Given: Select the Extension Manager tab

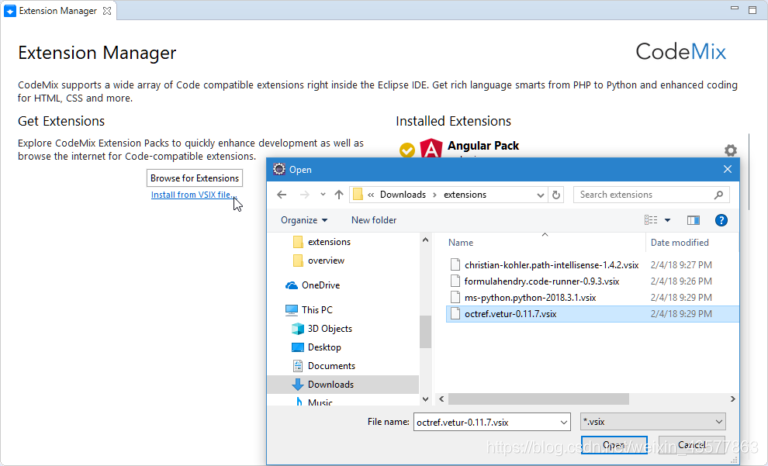Looking at the screenshot, I should [x=58, y=11].
